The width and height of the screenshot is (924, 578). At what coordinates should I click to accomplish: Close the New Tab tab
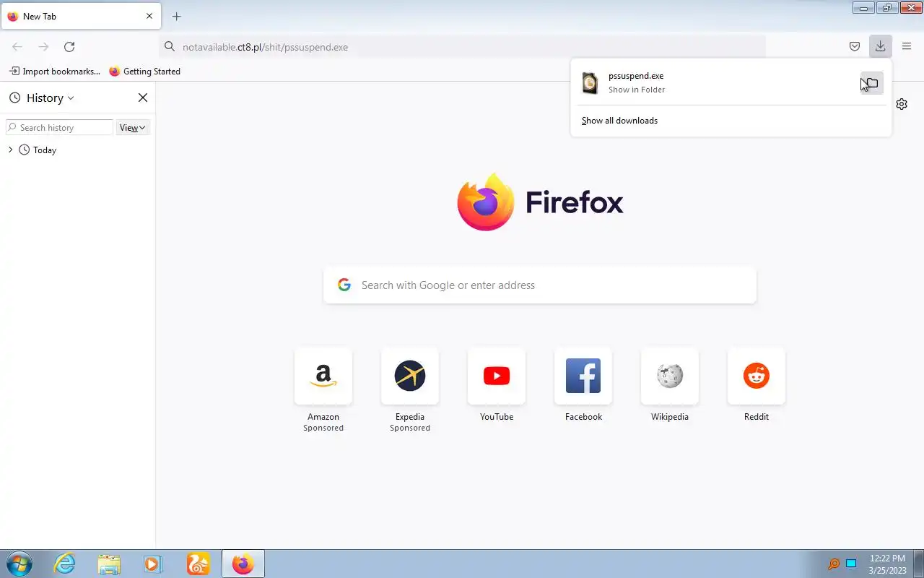[x=149, y=16]
